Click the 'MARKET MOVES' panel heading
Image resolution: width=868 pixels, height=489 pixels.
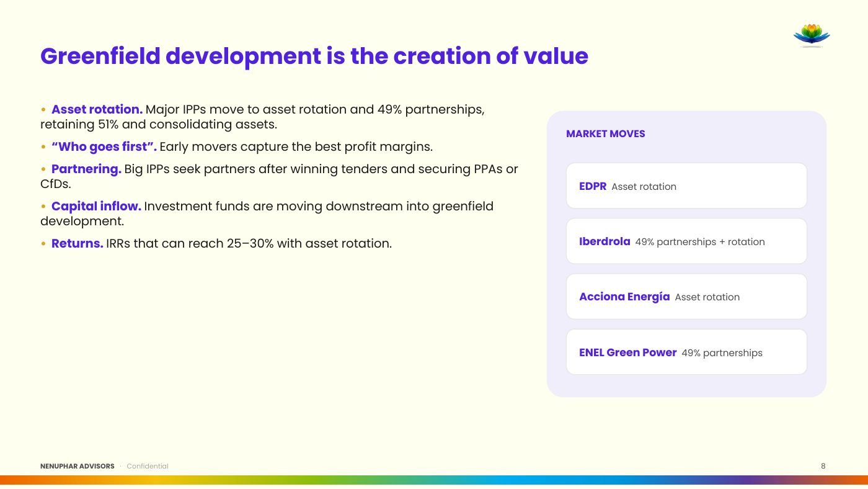coord(606,134)
